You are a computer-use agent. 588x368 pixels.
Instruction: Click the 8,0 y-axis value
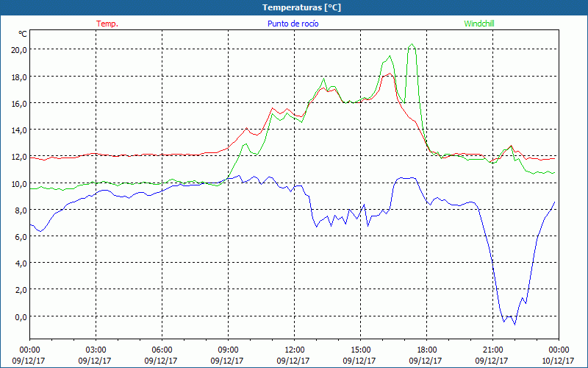coord(21,210)
